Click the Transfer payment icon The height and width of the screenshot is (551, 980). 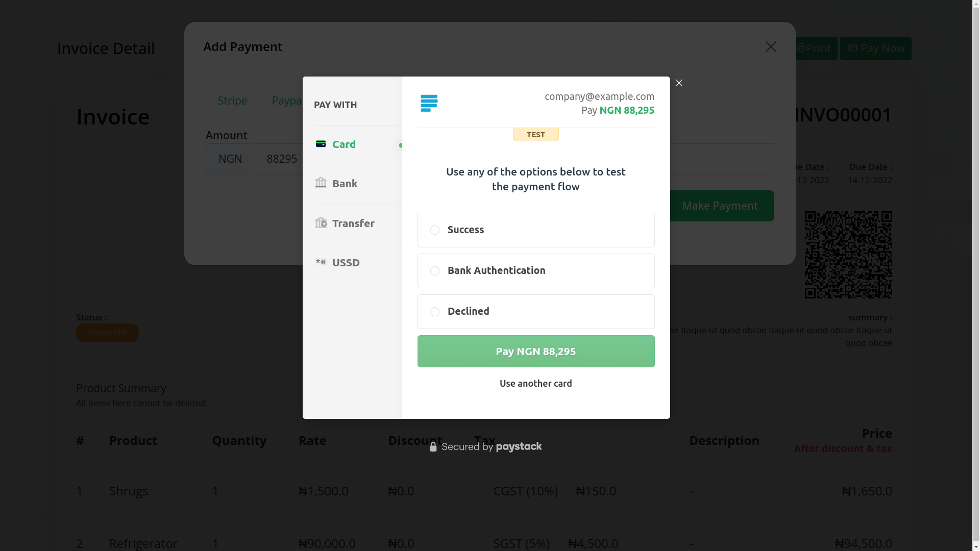coord(321,223)
